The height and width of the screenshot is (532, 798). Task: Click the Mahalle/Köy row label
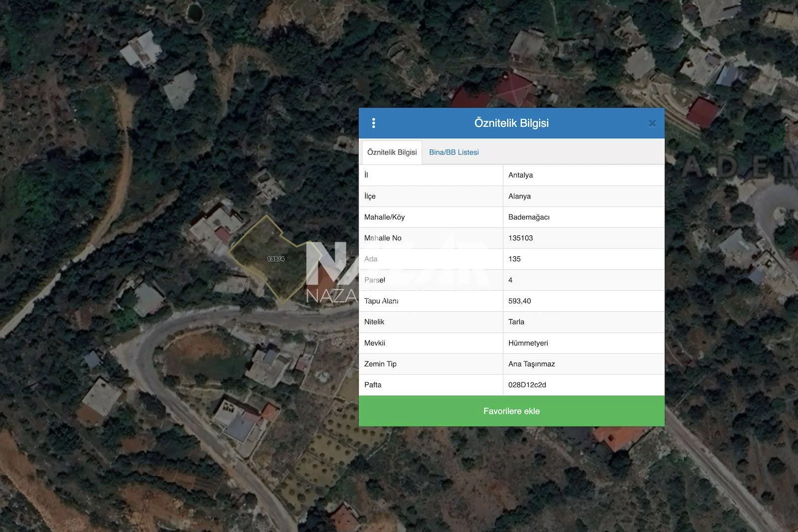click(384, 217)
